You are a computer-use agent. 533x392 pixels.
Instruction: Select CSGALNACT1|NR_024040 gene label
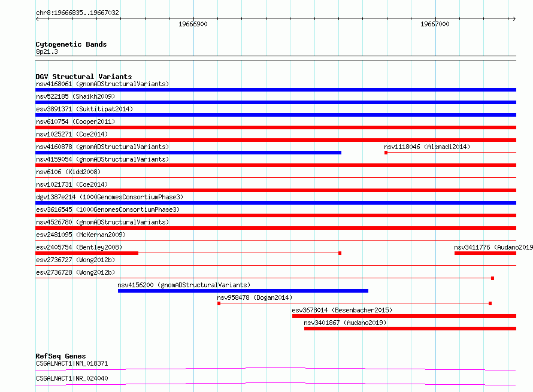(72, 378)
